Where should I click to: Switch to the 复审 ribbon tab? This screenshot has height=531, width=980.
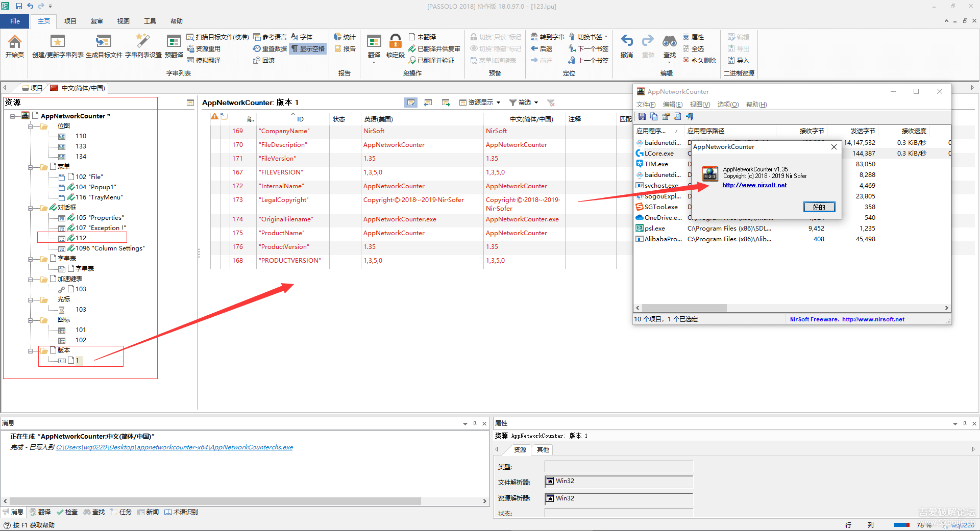(96, 21)
